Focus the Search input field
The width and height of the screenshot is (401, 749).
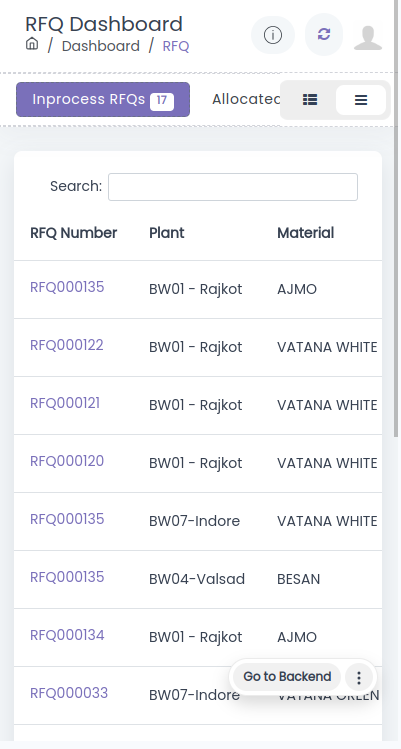pos(233,187)
